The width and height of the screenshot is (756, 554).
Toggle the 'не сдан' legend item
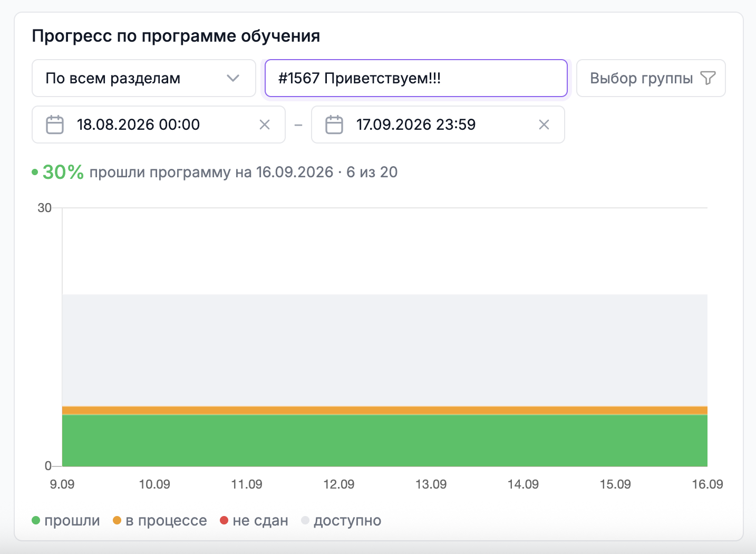click(x=254, y=521)
